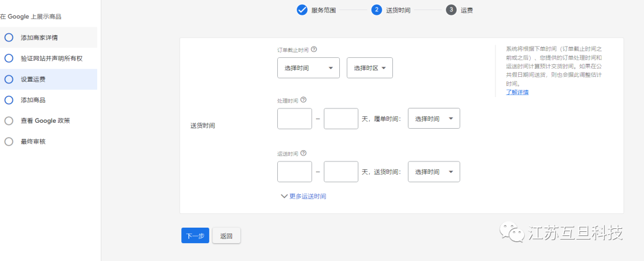Go to 最终审核 in the sidebar
Screen dimensions: 644x261
click(x=33, y=141)
